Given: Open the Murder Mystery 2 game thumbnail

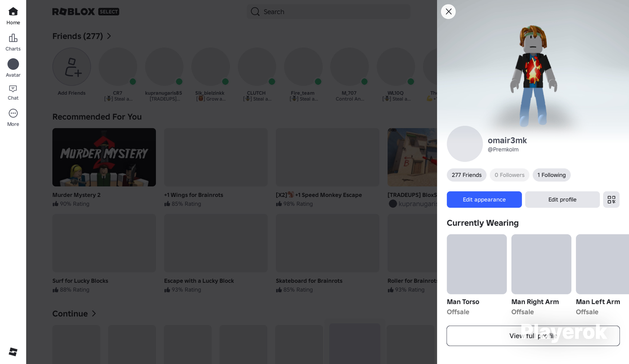Looking at the screenshot, I should coord(104,157).
